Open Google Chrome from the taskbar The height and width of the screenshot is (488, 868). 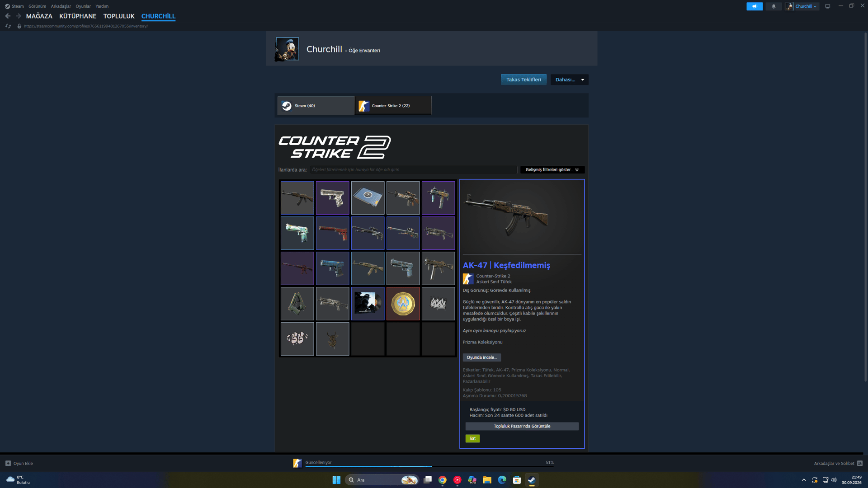pos(442,480)
